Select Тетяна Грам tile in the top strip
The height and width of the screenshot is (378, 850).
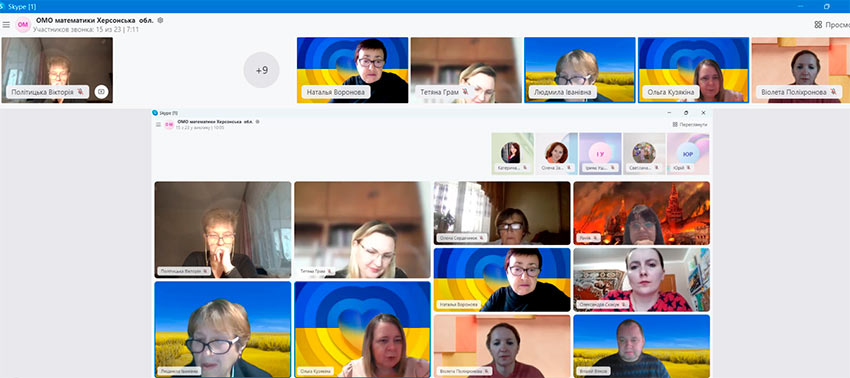coord(466,70)
